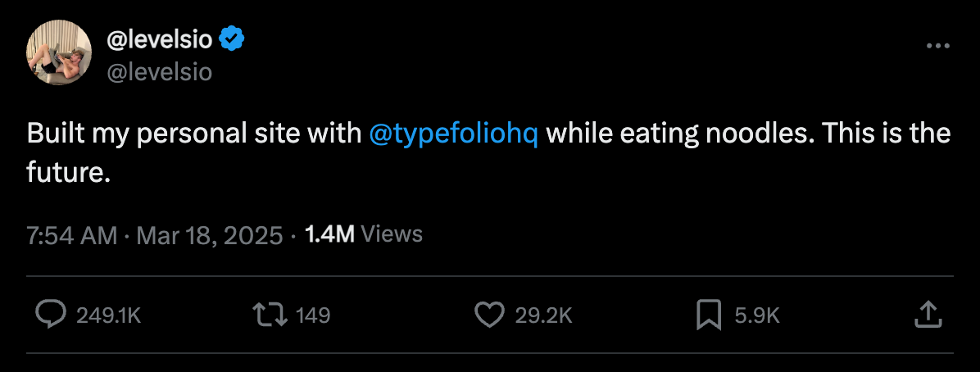
Task: Click the 29.2K likes count
Action: pos(544,315)
